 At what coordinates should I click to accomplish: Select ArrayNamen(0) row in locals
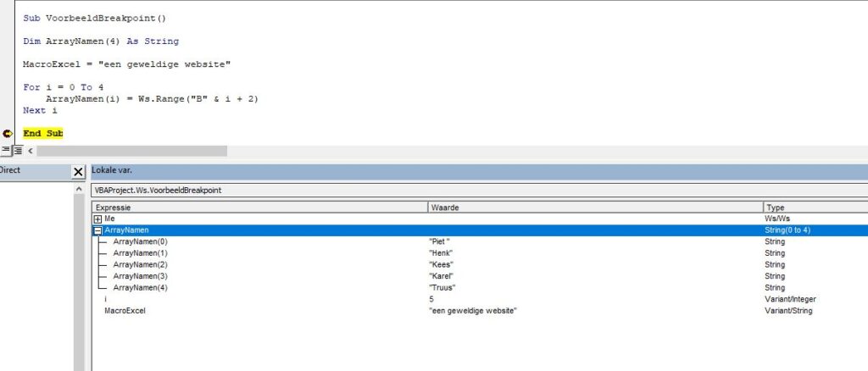(140, 241)
